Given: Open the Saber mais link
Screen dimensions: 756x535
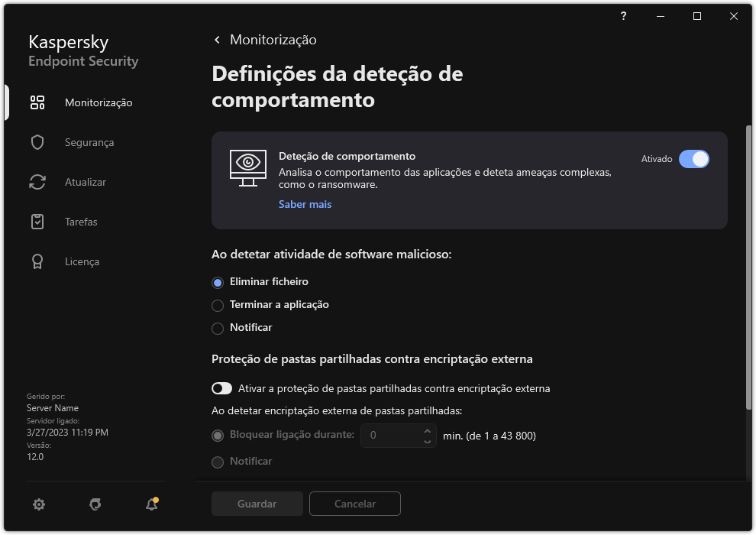Looking at the screenshot, I should click(305, 204).
